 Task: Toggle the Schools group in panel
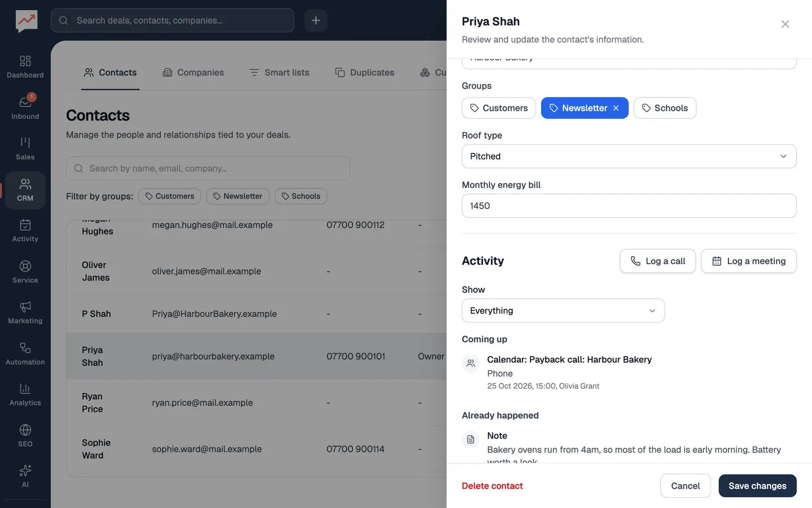pos(665,108)
